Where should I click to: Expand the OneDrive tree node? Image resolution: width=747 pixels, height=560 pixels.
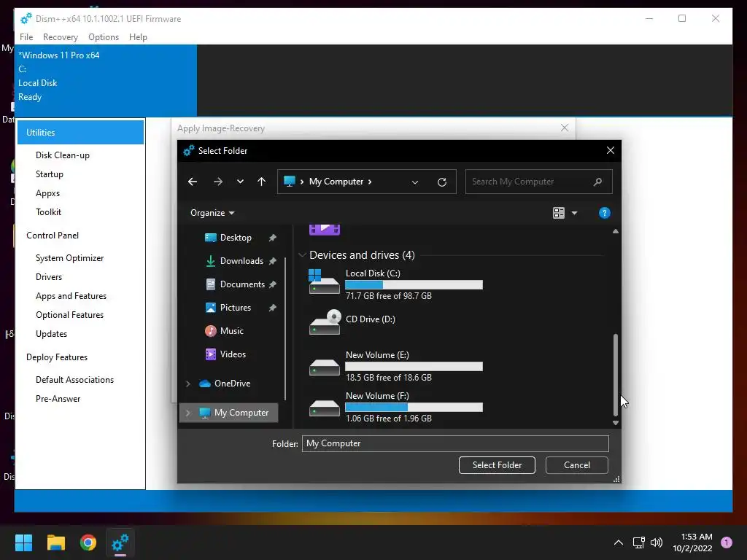[x=188, y=384]
